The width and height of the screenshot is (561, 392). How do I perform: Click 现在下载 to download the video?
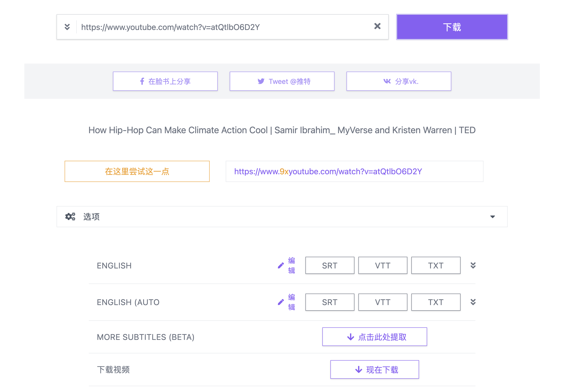point(375,369)
